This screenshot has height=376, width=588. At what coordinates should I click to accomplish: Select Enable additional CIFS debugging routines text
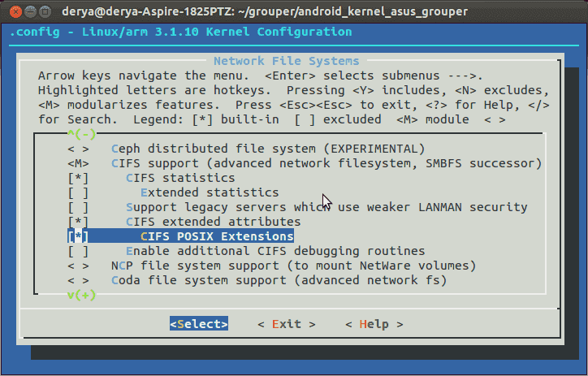275,251
